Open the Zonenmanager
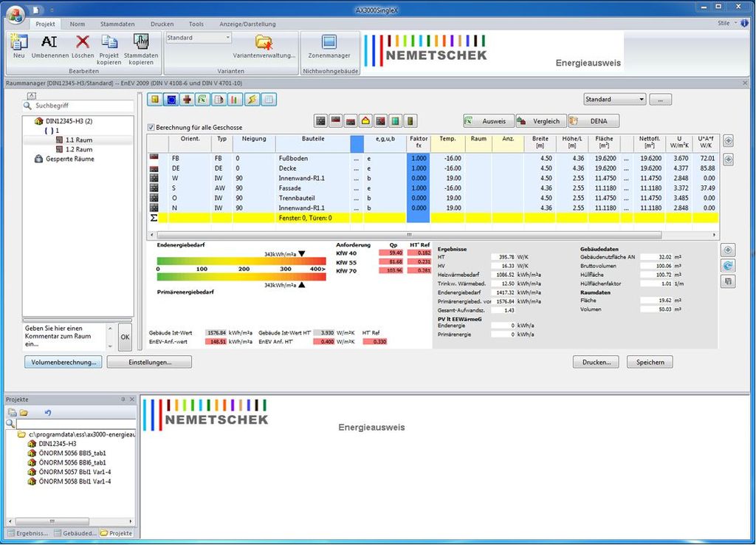 pyautogui.click(x=329, y=42)
